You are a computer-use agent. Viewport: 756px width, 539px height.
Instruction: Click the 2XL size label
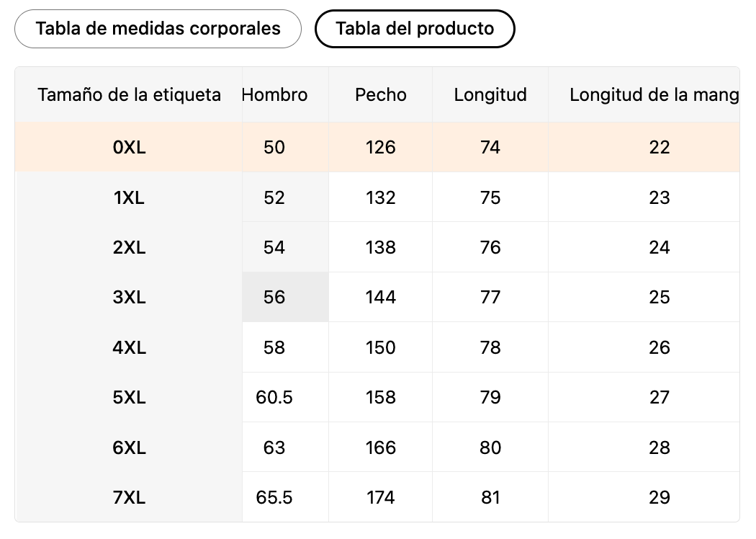tap(130, 247)
